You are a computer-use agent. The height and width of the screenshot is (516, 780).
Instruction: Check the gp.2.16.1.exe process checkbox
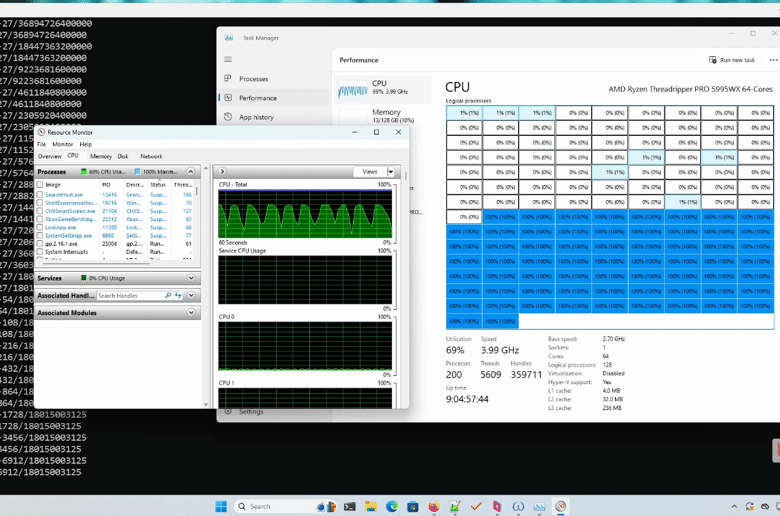pyautogui.click(x=40, y=244)
